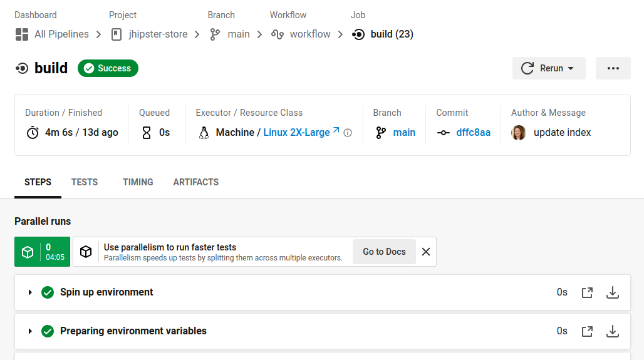Open Preparing environment variables output in new tab
Screen dimensions: 644x360
click(587, 331)
